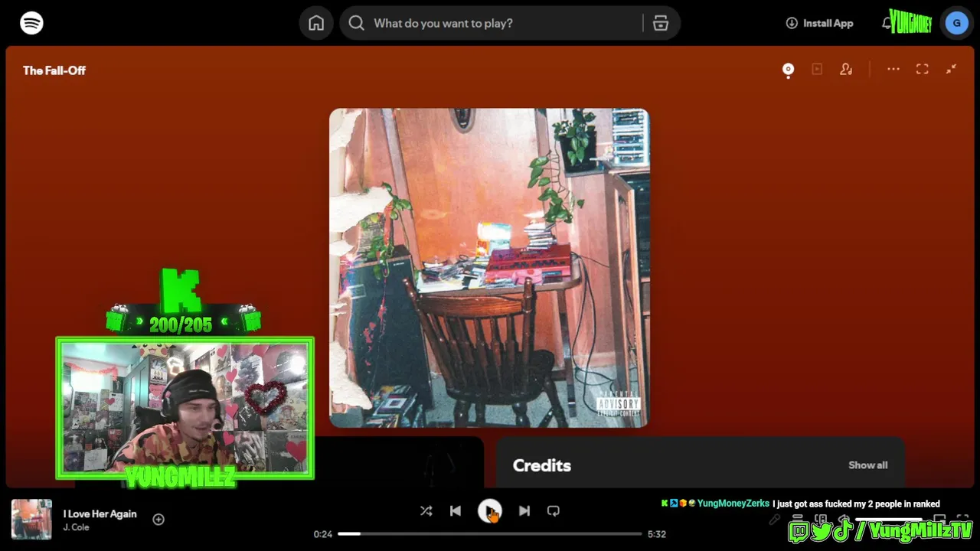The width and height of the screenshot is (980, 551).
Task: Click The Fall-Off album cover art
Action: click(x=489, y=268)
